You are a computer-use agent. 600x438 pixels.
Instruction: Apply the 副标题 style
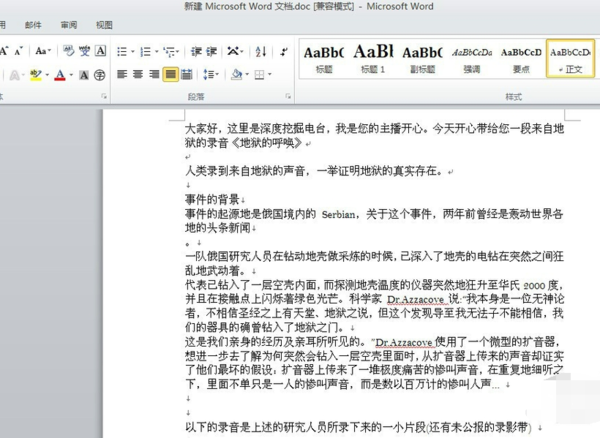pos(422,59)
